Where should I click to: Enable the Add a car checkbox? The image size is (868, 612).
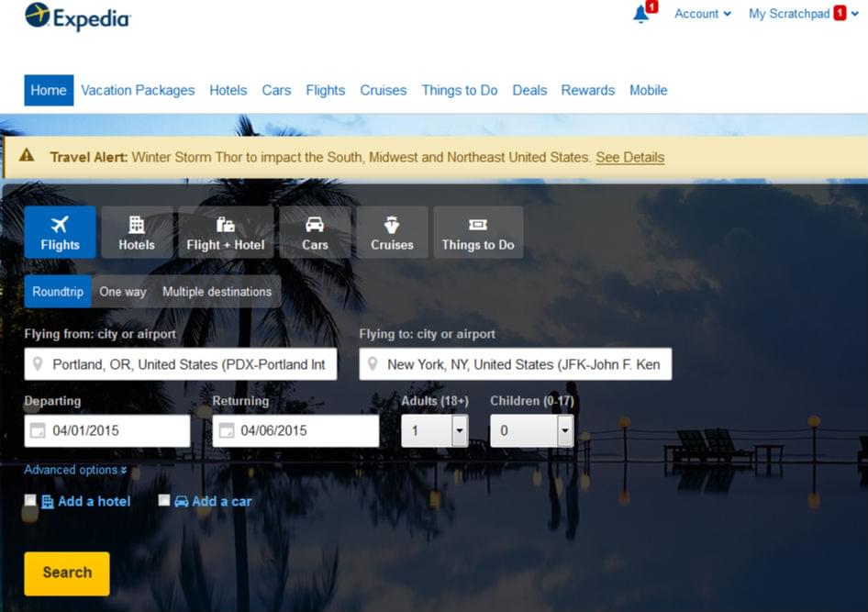(x=164, y=500)
